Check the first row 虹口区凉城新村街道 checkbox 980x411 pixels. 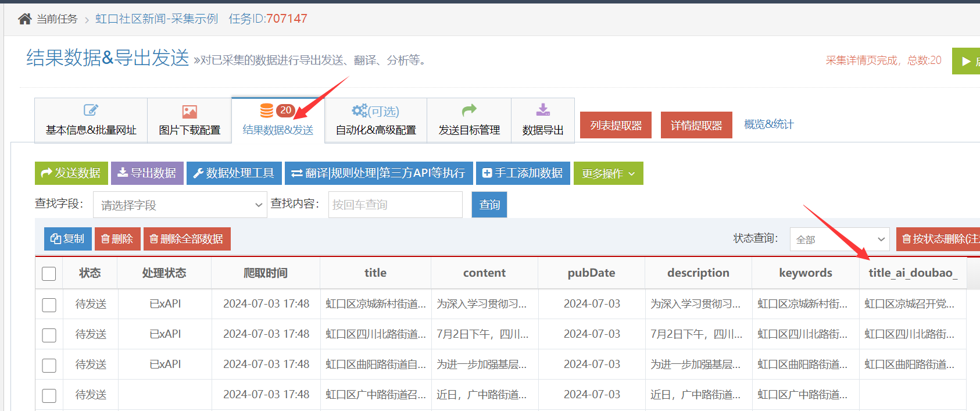(x=49, y=305)
